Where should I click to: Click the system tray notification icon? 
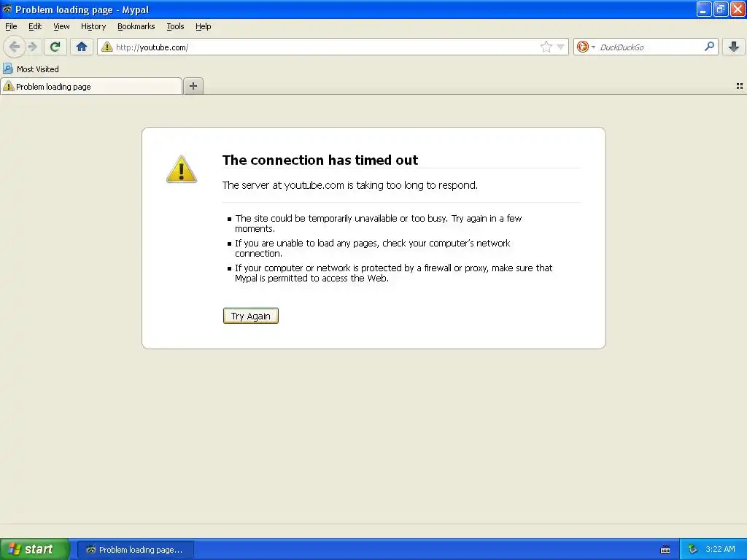pos(693,549)
